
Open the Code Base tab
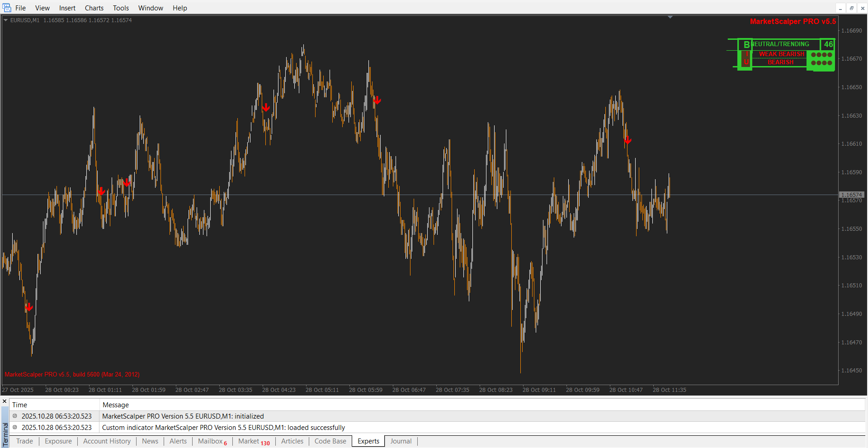[x=330, y=441]
